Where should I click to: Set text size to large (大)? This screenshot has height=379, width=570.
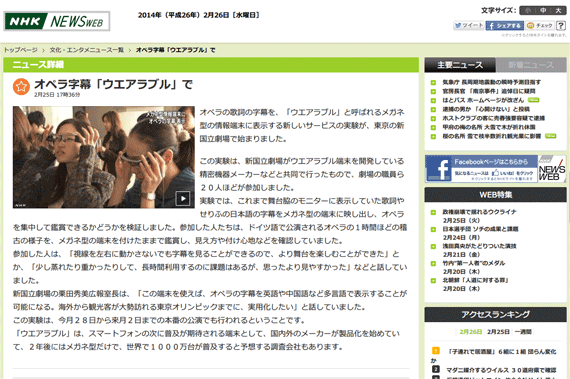[x=558, y=10]
